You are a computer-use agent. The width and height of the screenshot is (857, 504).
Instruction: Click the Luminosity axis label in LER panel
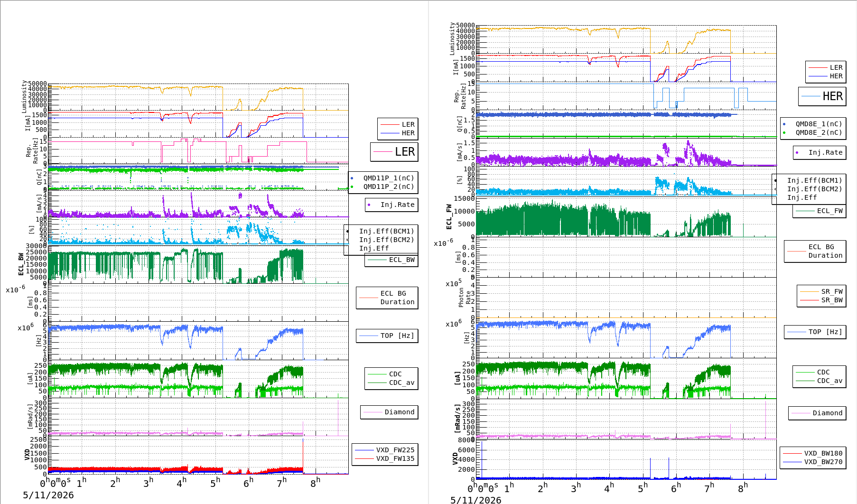[24, 96]
